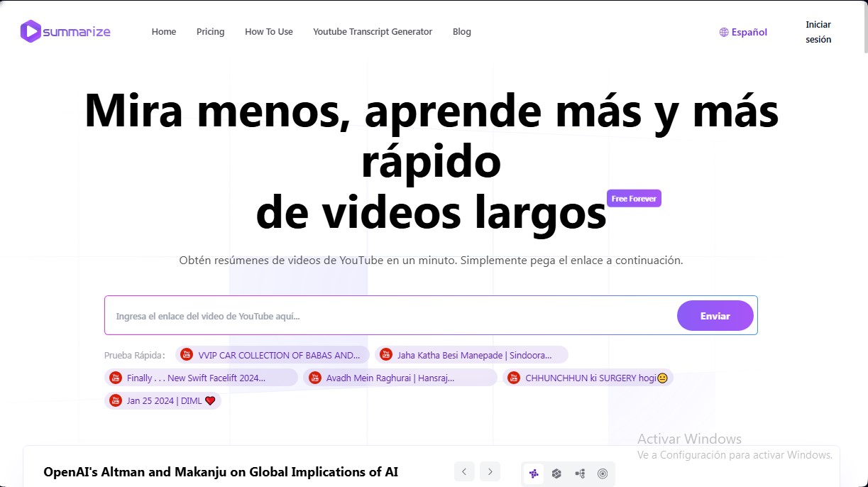Viewport: 868px width, 487px height.
Task: Click YouTube icon on VVIP CAR chip
Action: point(187,354)
